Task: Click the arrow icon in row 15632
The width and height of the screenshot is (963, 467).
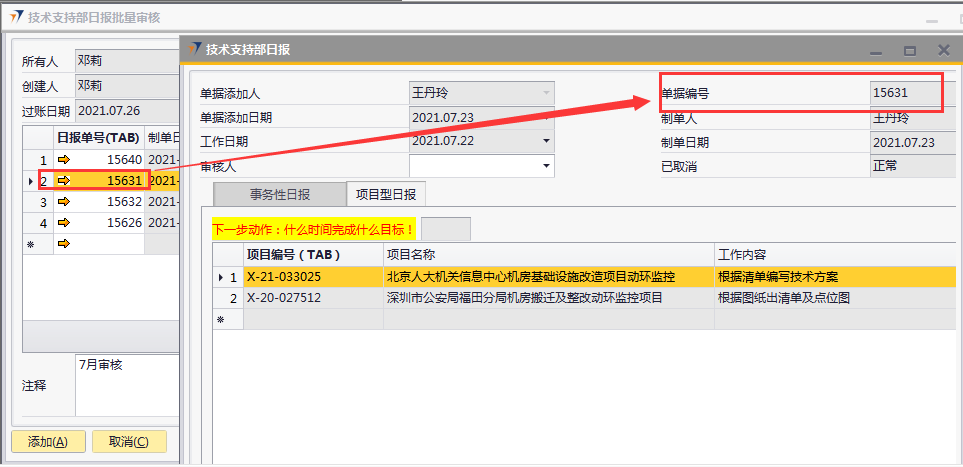Action: pos(64,202)
